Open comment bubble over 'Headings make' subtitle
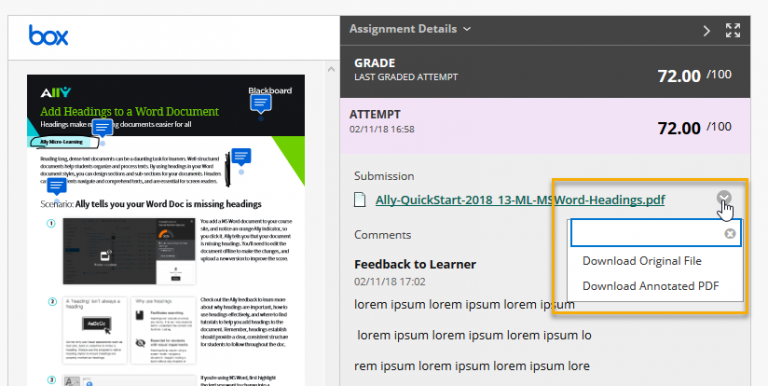Screen dimensions: 768x386 click(x=102, y=127)
